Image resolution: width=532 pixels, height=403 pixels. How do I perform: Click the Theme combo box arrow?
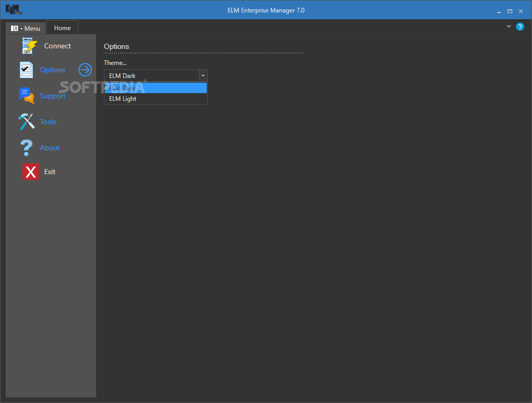point(203,75)
